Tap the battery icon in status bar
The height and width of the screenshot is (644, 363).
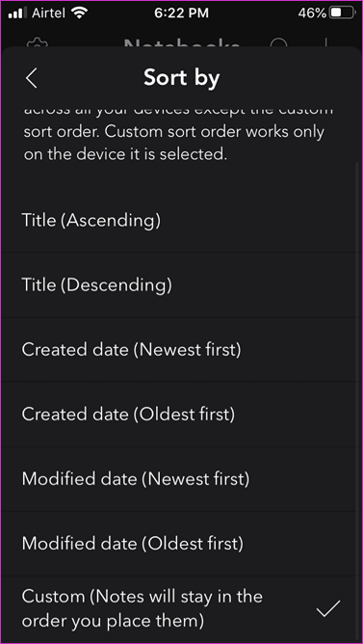pyautogui.click(x=343, y=13)
